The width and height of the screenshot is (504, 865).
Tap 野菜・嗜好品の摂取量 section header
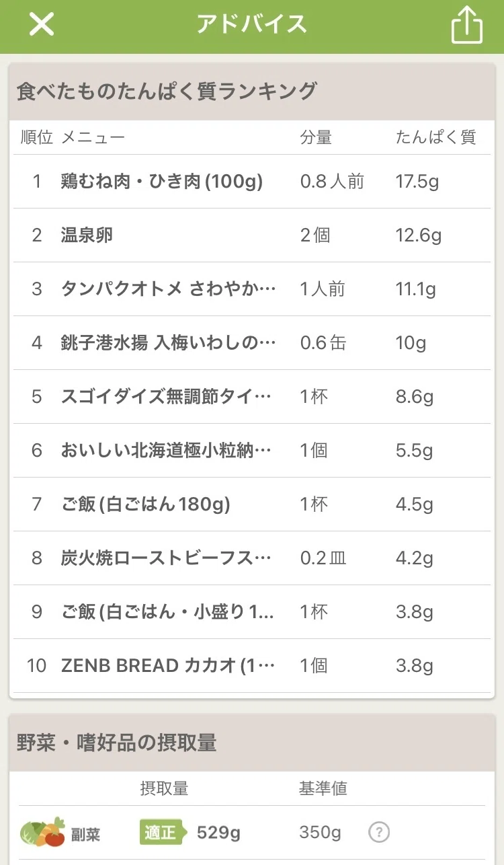(116, 743)
